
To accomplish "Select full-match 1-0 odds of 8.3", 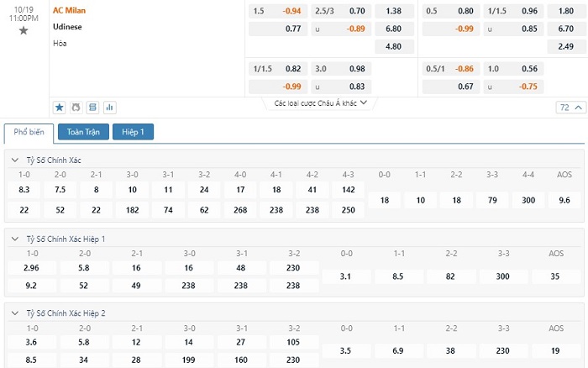I will 24,190.
